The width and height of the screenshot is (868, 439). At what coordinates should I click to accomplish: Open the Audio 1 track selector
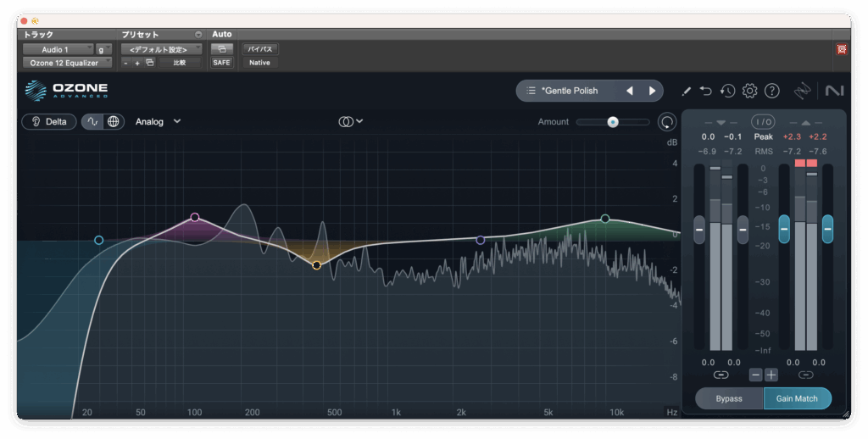(x=58, y=49)
